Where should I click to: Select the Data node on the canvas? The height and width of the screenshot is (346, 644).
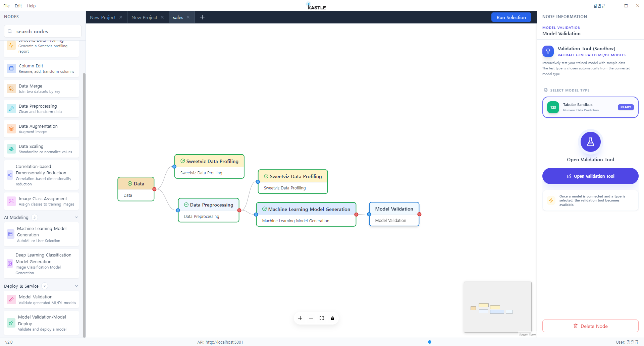click(136, 189)
